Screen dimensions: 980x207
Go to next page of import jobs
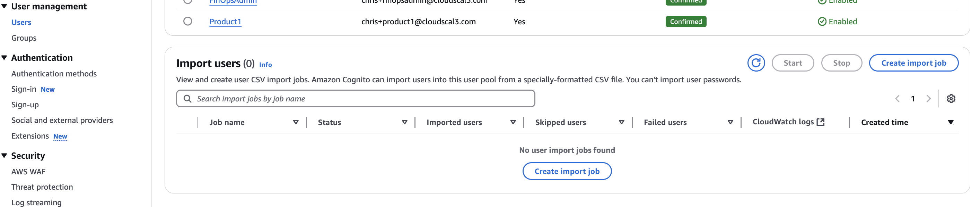pos(928,99)
